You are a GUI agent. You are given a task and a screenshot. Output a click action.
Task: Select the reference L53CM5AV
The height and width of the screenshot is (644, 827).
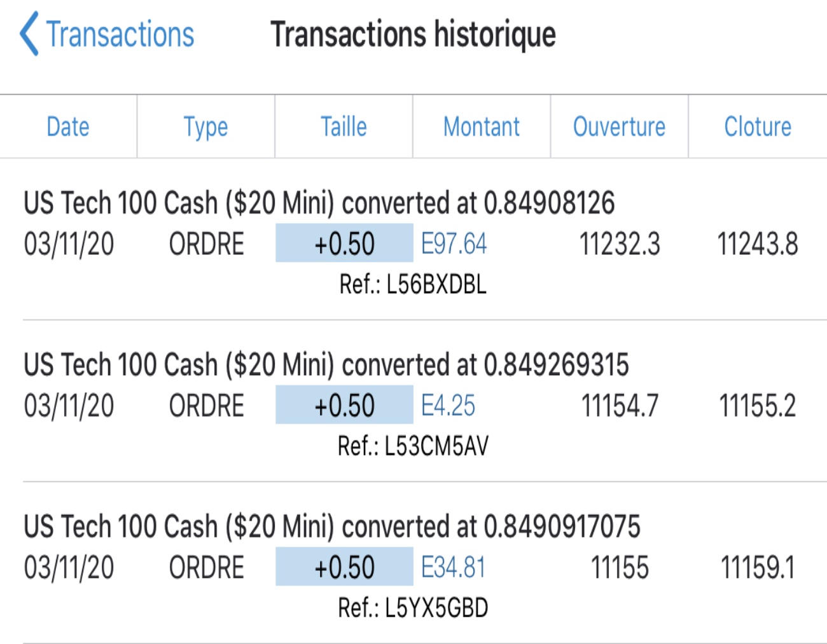[x=413, y=446]
